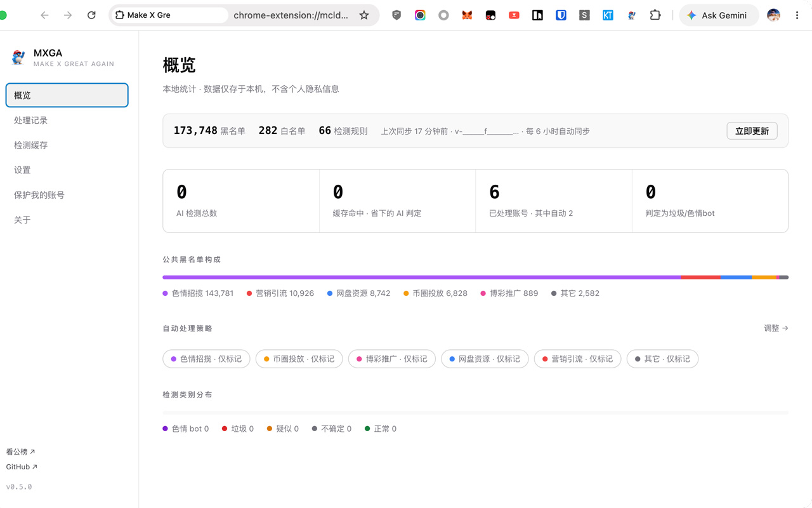This screenshot has height=508, width=812.
Task: Click the 疑似 0 legend entry
Action: (x=282, y=429)
